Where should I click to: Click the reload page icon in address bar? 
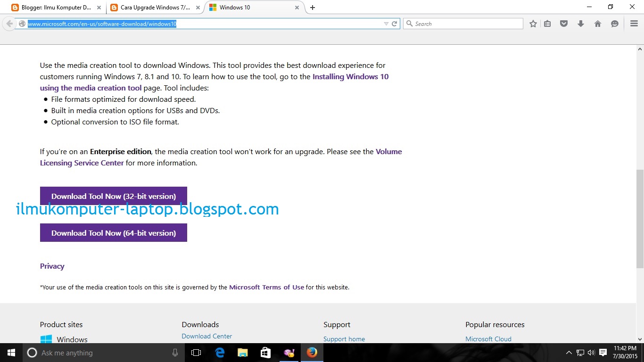pyautogui.click(x=395, y=24)
